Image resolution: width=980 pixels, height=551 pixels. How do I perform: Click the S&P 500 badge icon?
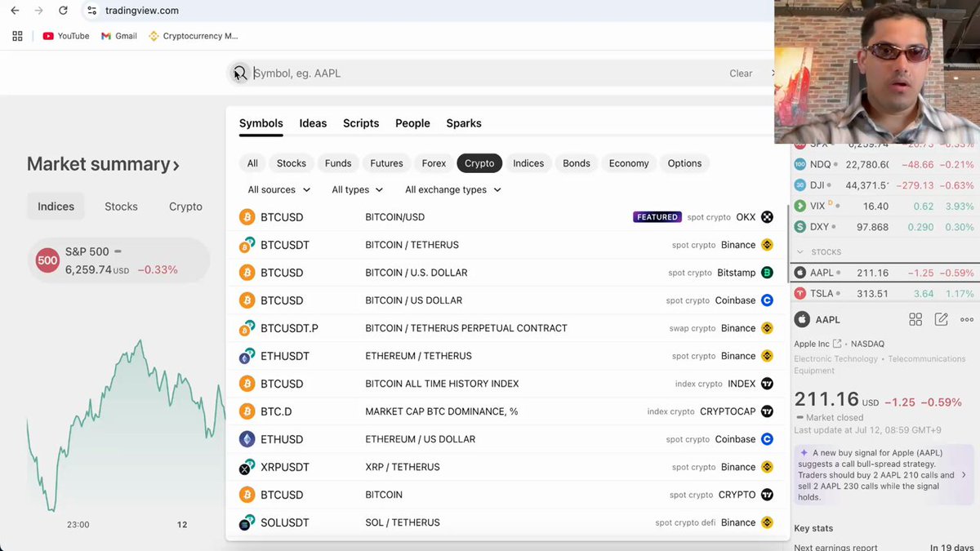(x=47, y=260)
